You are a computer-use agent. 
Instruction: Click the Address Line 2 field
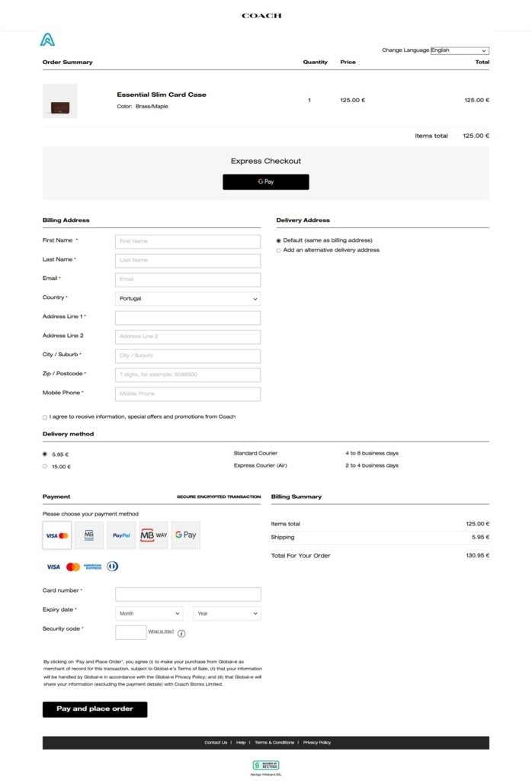pyautogui.click(x=187, y=336)
